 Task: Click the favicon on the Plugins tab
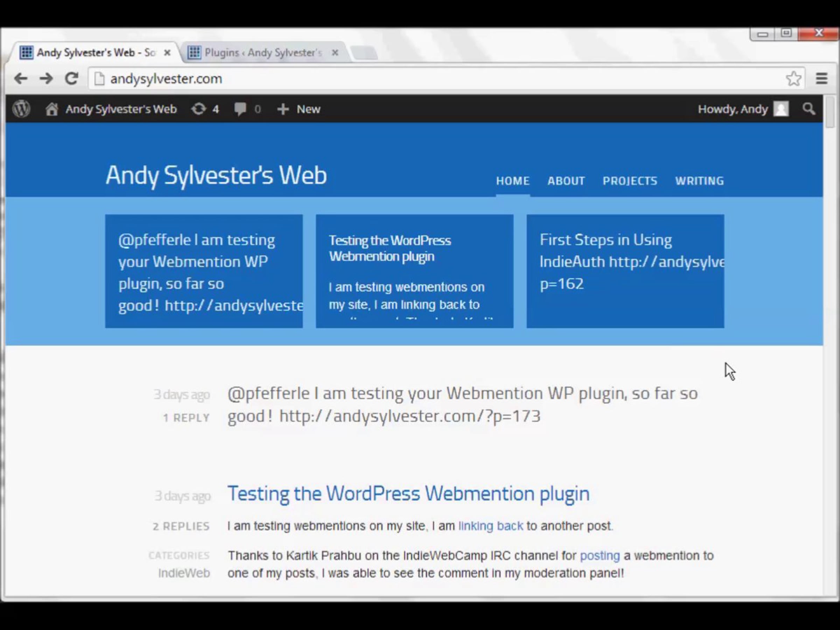194,52
